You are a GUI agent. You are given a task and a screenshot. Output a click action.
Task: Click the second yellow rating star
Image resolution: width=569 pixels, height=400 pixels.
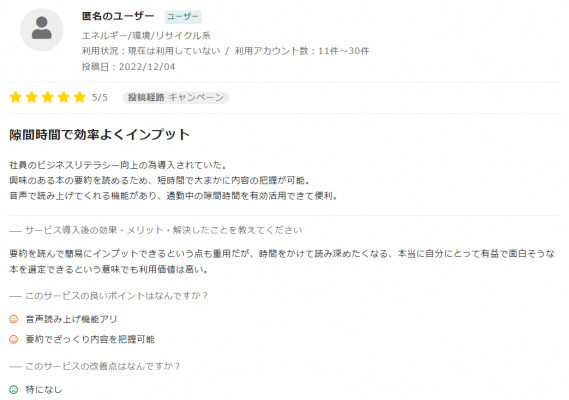click(32, 97)
